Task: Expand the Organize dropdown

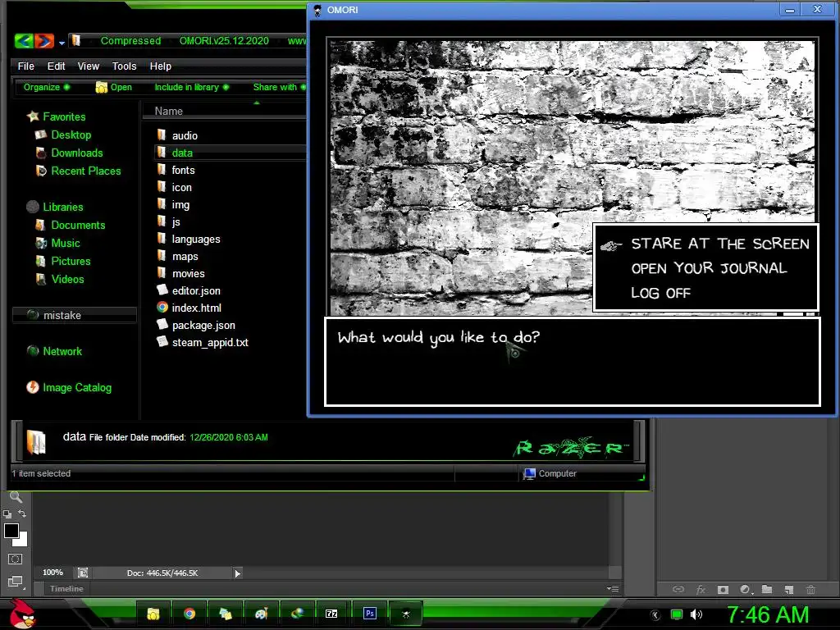Action: coord(46,87)
